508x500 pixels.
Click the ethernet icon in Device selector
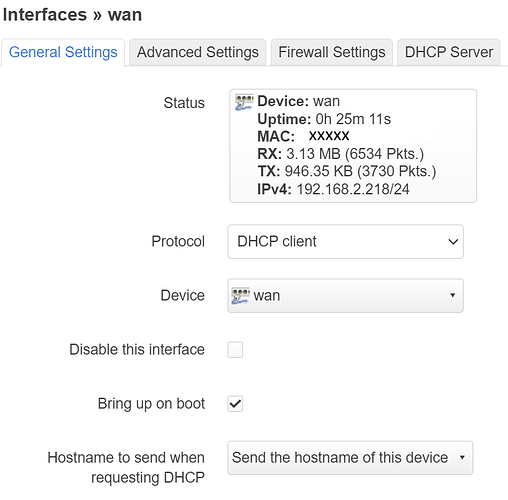[240, 296]
